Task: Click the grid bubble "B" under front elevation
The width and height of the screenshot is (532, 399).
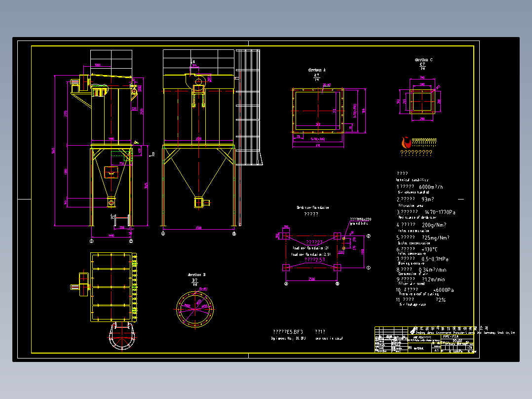Action: click(234, 234)
